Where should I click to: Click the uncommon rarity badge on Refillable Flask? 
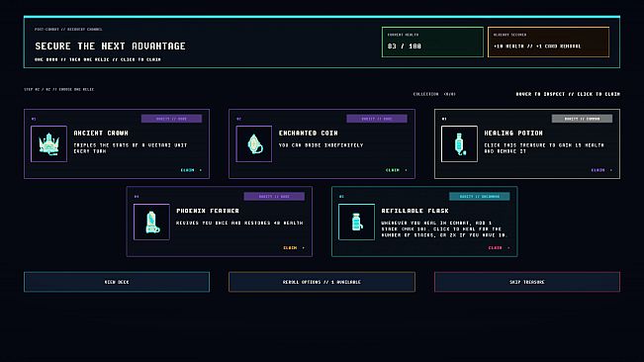pyautogui.click(x=480, y=197)
